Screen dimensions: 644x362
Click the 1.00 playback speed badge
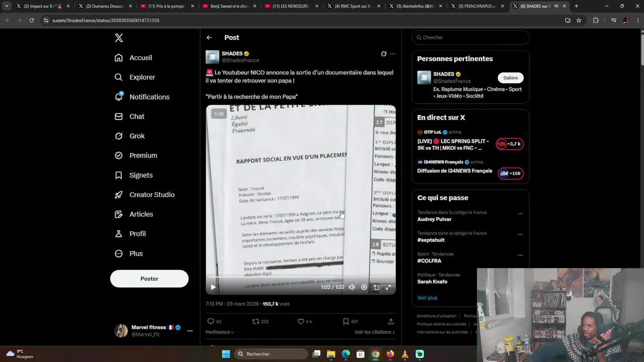pyautogui.click(x=219, y=114)
